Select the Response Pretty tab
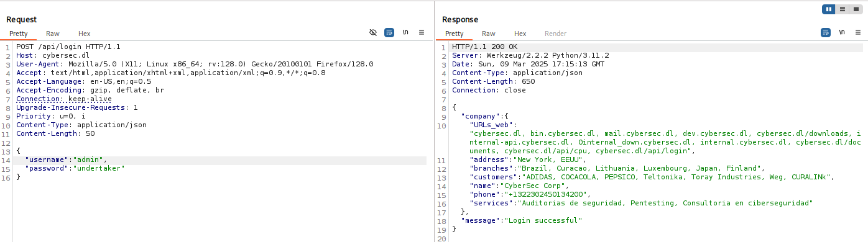This screenshot has height=242, width=868. (x=455, y=34)
